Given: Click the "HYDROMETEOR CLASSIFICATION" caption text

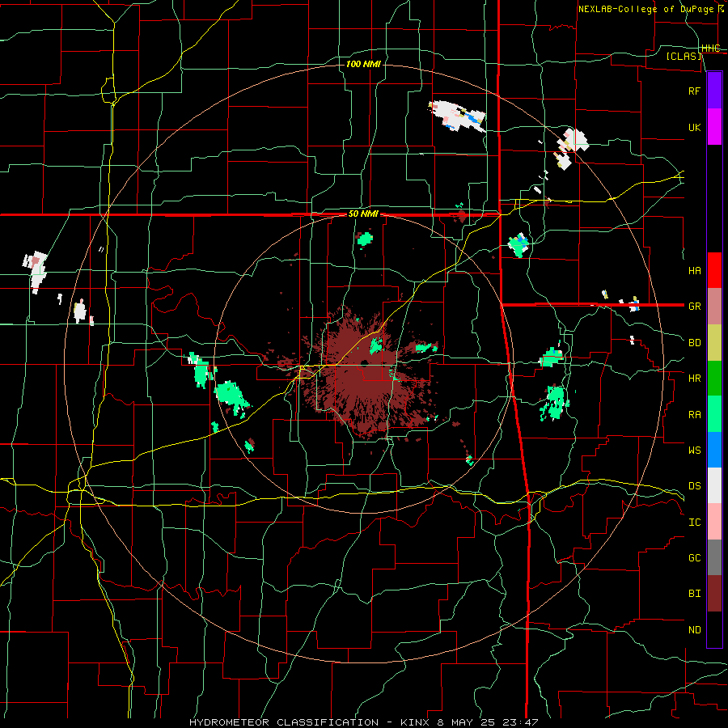Looking at the screenshot, I should 284,722.
